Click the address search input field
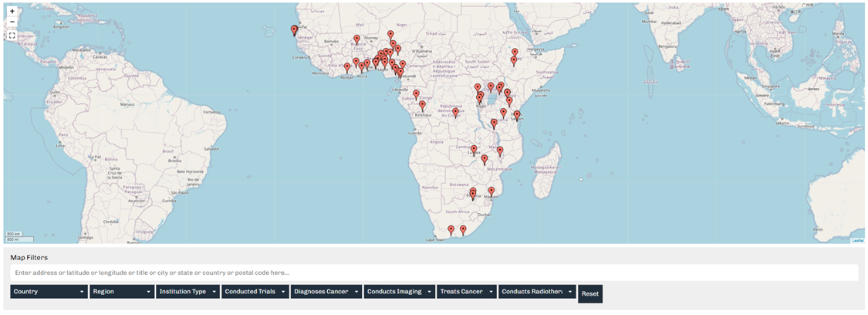 pos(434,273)
